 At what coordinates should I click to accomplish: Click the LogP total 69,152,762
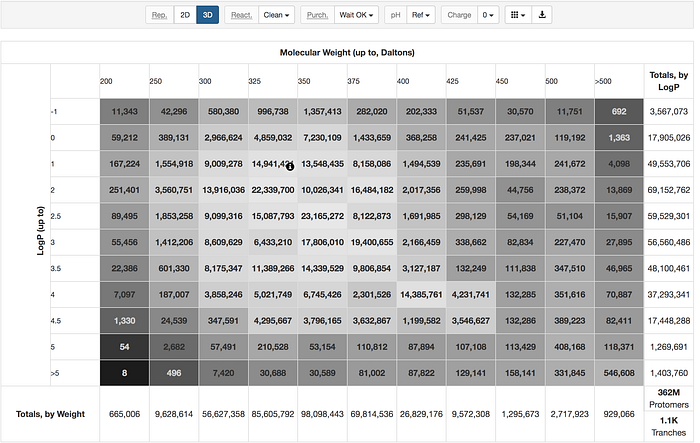[669, 190]
